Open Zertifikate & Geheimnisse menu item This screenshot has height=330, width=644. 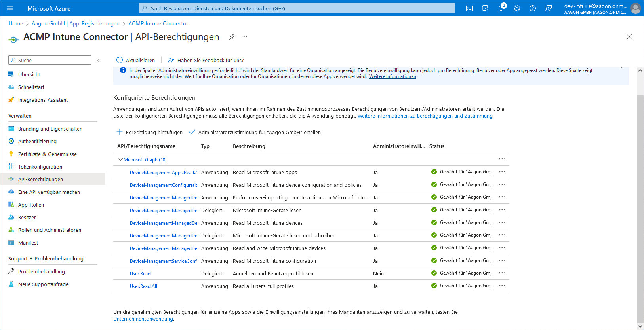tap(47, 154)
